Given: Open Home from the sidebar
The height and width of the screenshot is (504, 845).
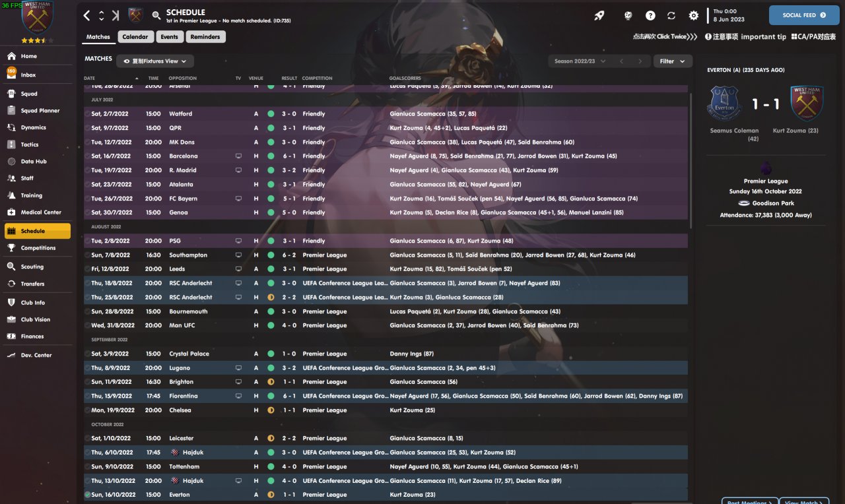Looking at the screenshot, I should point(36,56).
